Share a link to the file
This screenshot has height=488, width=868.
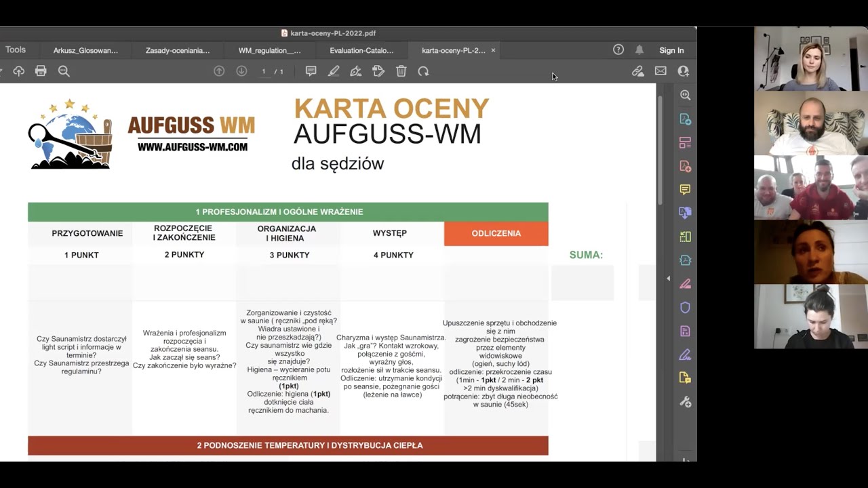pyautogui.click(x=637, y=71)
